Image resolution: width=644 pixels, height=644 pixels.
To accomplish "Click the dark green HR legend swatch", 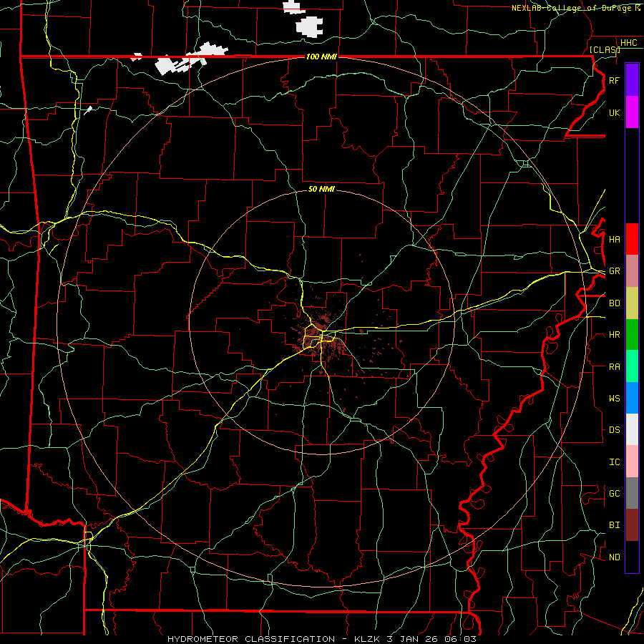I will (632, 334).
